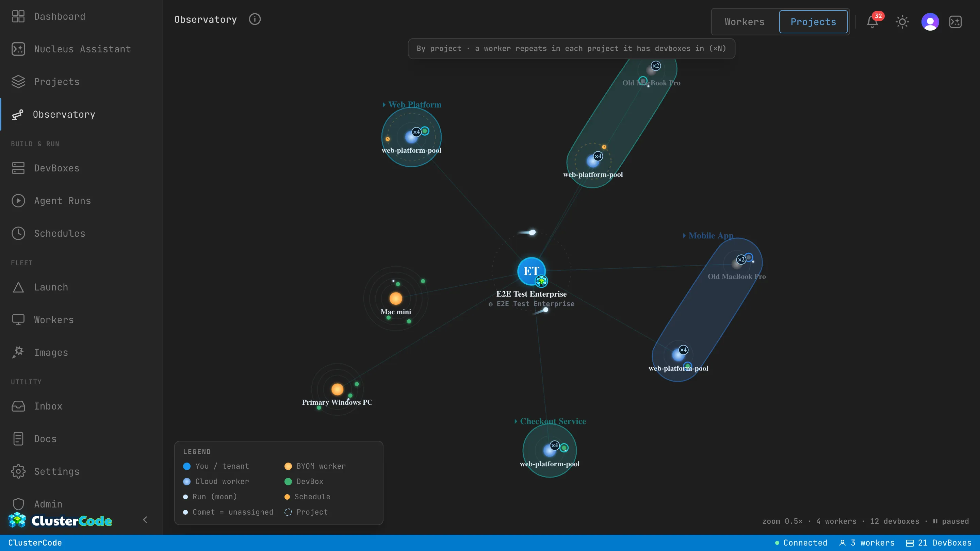Select the Primary Windows PC worker node
980x551 pixels.
tap(338, 389)
